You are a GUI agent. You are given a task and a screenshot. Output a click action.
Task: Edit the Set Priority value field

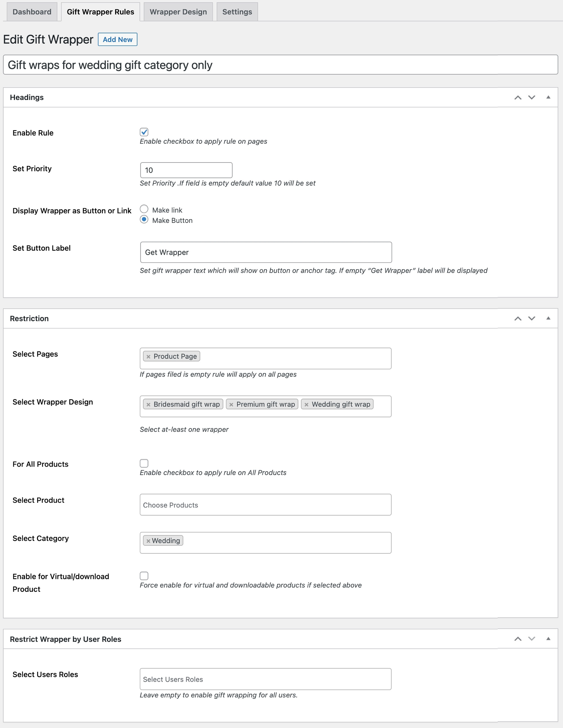pos(186,170)
